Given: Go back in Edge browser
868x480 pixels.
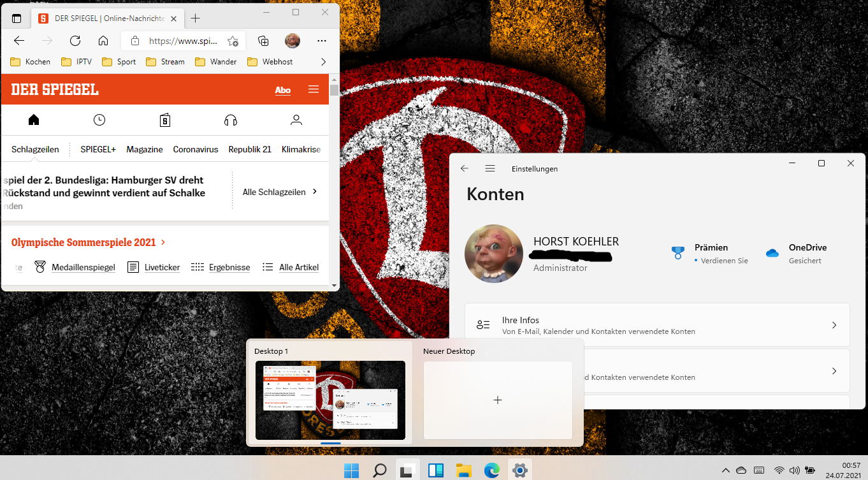Looking at the screenshot, I should point(19,41).
